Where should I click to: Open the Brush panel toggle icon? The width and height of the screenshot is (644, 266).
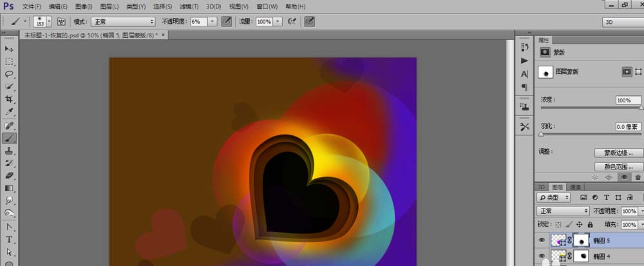62,21
